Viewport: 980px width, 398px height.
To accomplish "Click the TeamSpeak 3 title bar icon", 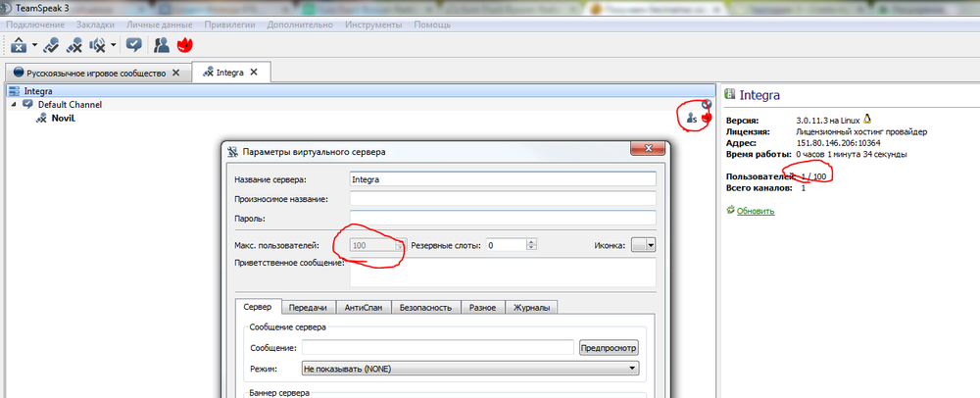I will [x=6, y=8].
